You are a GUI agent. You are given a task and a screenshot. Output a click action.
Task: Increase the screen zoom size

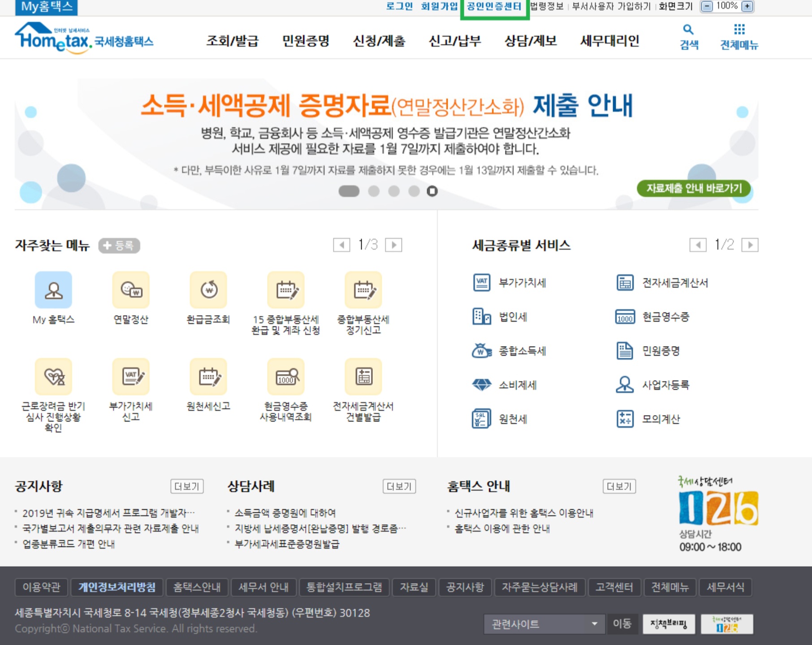747,6
